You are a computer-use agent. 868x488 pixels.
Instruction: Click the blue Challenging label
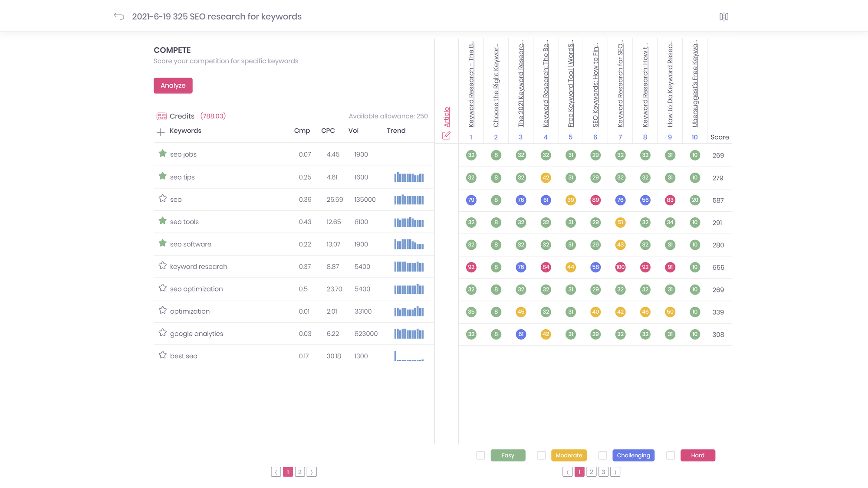coord(634,455)
